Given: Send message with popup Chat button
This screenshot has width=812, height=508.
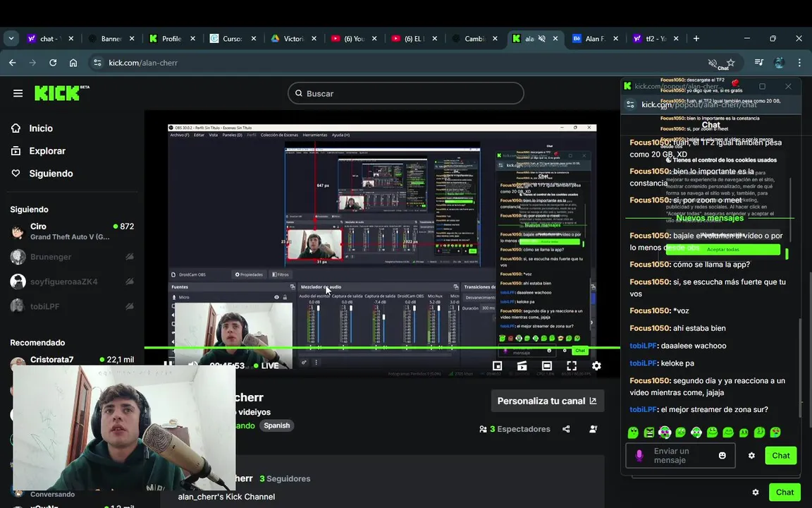Looking at the screenshot, I should click(x=781, y=456).
